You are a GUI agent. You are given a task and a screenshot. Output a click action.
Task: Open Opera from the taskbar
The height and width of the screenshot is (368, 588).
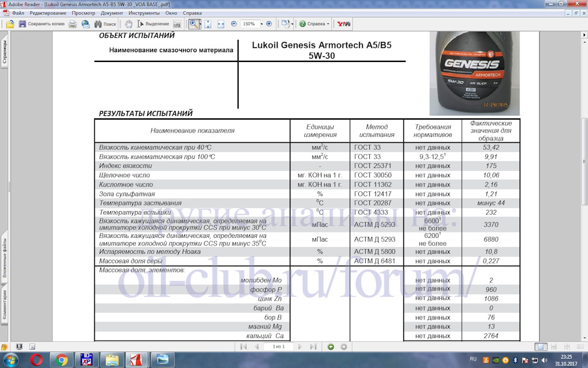click(36, 360)
